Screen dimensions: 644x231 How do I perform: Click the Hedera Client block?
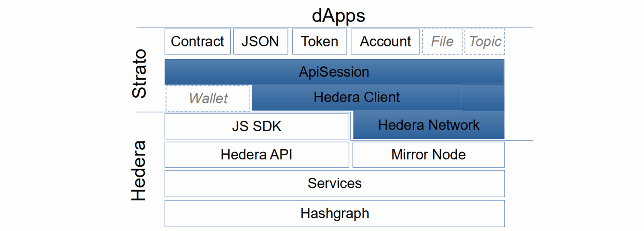point(356,97)
